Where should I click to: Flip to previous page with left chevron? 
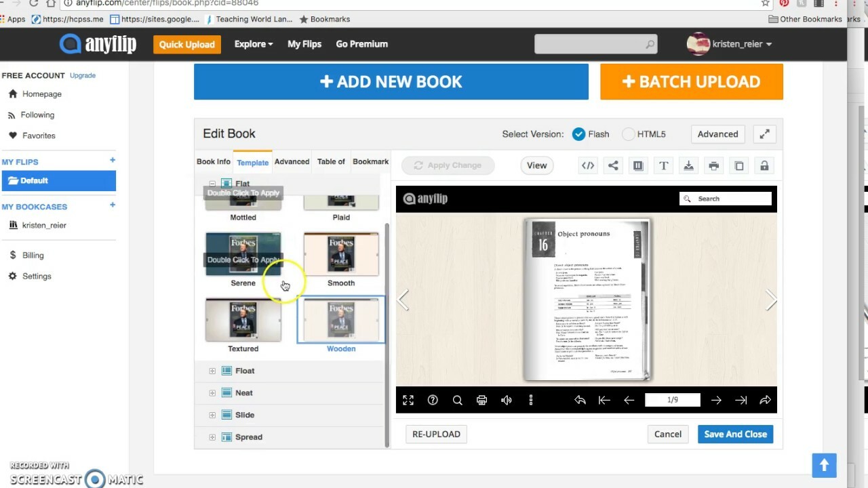[x=403, y=300]
